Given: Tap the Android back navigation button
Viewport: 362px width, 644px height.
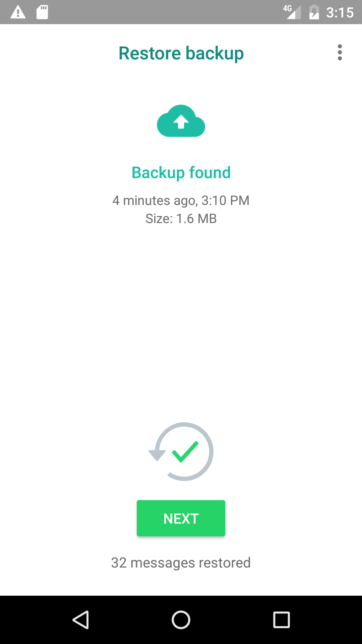Looking at the screenshot, I should click(x=81, y=620).
